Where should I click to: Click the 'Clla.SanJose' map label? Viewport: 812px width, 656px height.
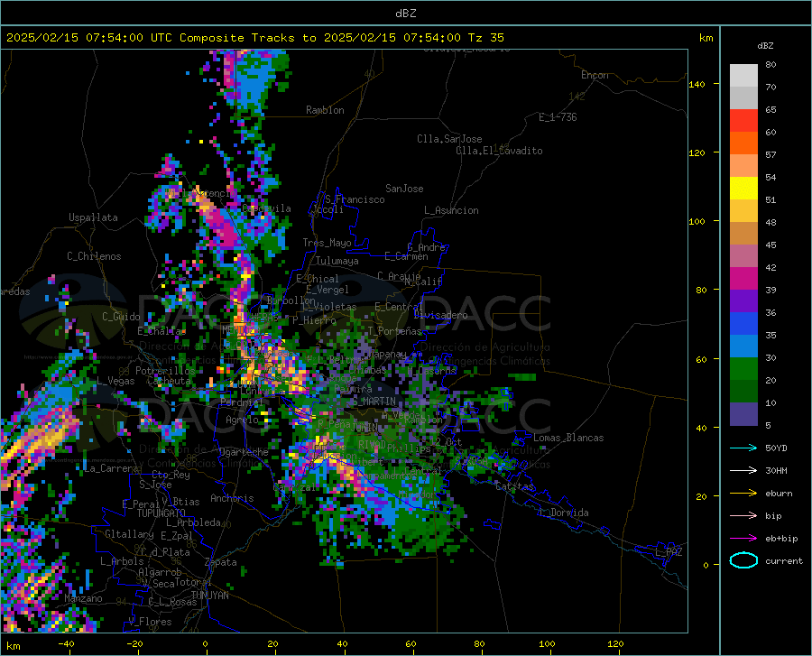tap(449, 139)
